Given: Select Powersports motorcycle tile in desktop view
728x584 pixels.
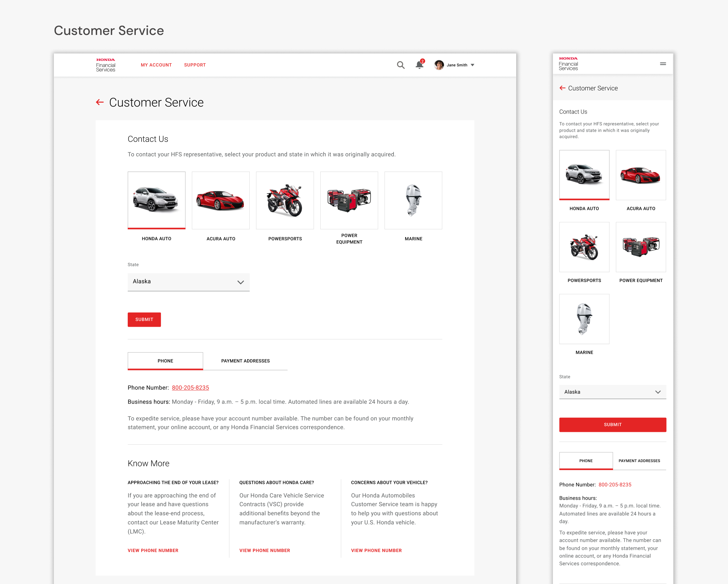Looking at the screenshot, I should point(285,200).
